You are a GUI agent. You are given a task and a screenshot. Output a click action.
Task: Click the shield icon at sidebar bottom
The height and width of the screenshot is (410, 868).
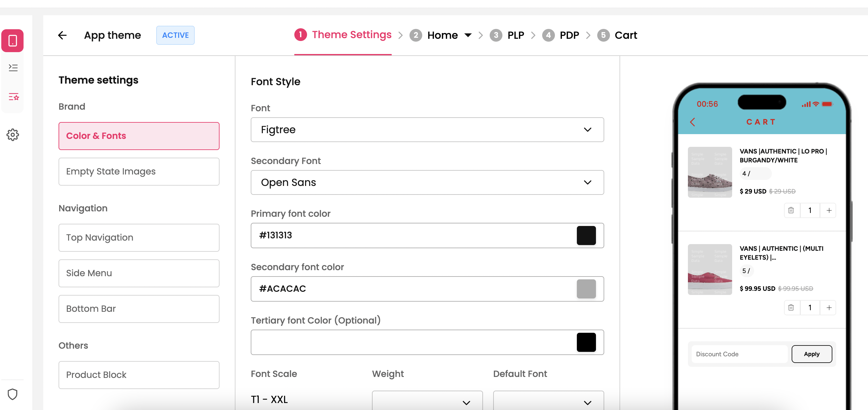tap(12, 394)
